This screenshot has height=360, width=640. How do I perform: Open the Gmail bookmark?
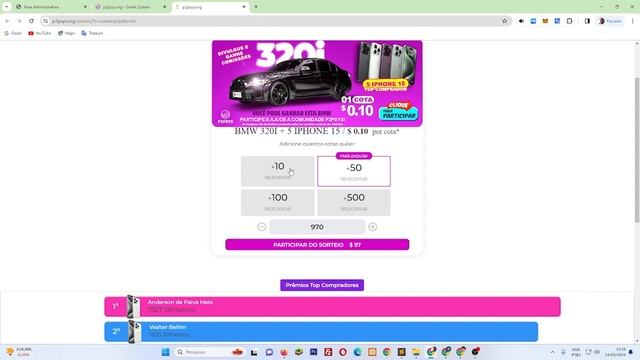[13, 33]
